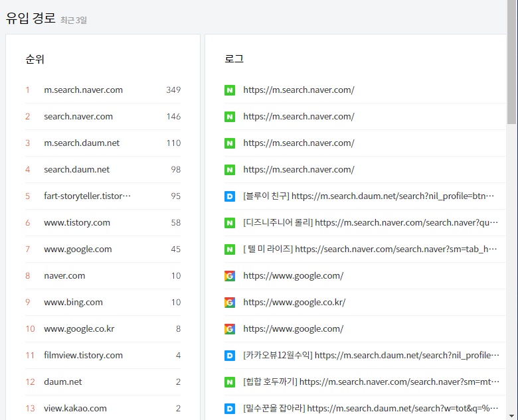Click the Naver icon beside 힙합 호두까기 log
The width and height of the screenshot is (518, 420).
point(230,382)
